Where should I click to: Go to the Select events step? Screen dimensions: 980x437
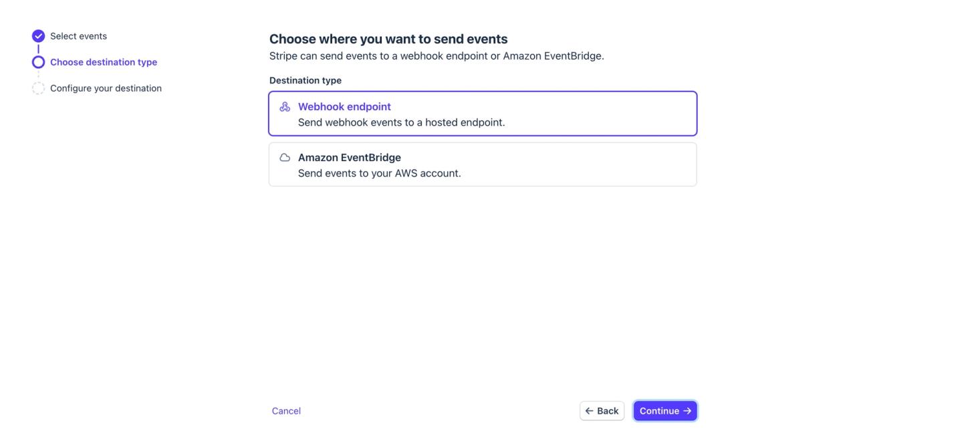(x=78, y=36)
